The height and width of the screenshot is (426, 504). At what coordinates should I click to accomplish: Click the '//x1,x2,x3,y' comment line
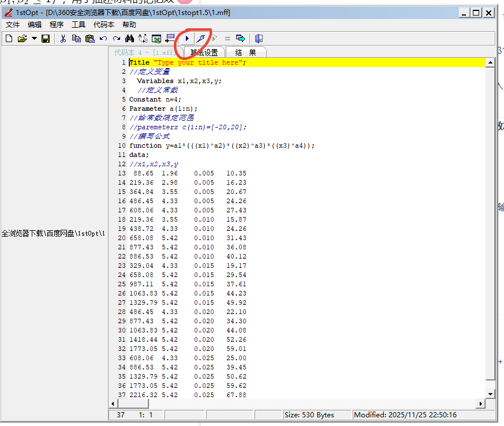pos(154,164)
